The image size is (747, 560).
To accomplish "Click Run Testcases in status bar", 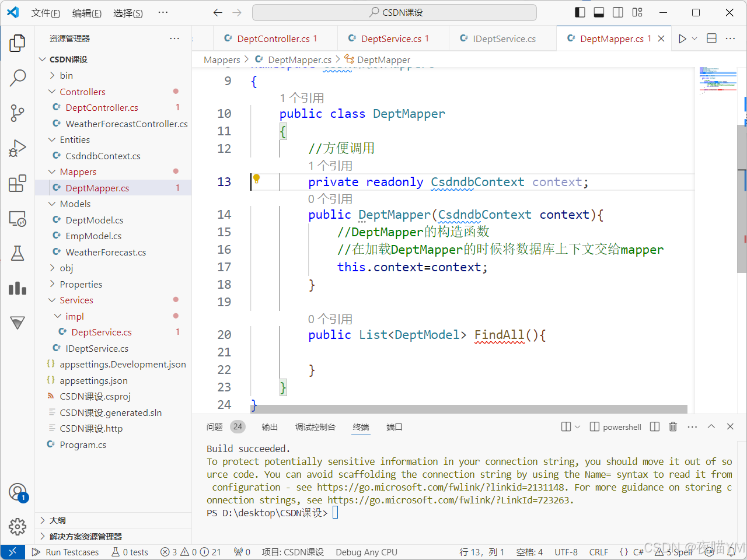I will point(65,552).
